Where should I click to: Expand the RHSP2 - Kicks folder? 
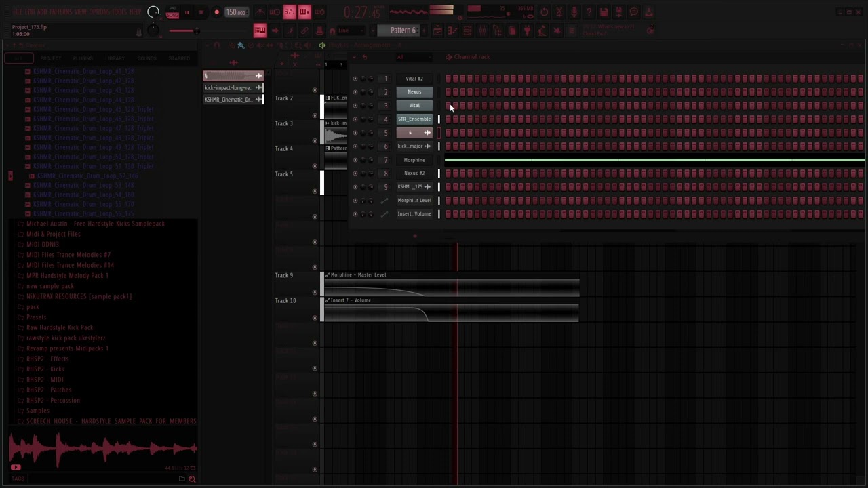(45, 369)
